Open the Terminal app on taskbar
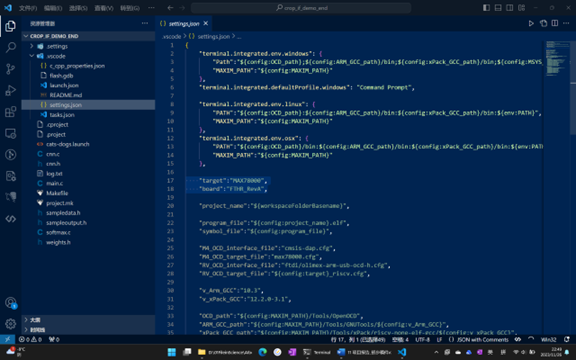 tap(317, 352)
